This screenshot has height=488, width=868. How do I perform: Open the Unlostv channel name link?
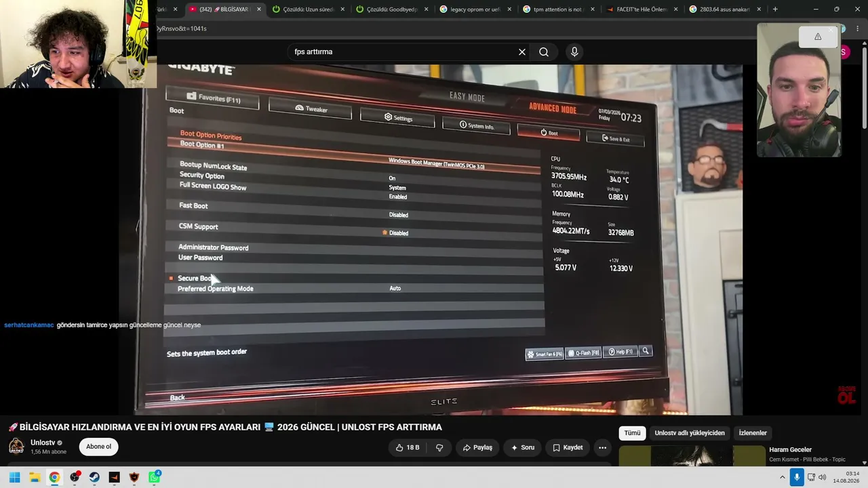[x=43, y=443]
